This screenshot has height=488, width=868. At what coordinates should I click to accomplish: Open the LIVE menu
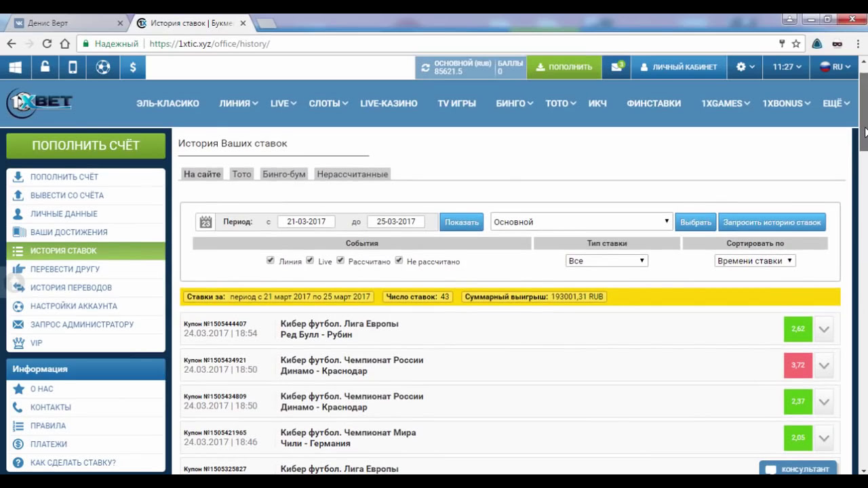(283, 103)
